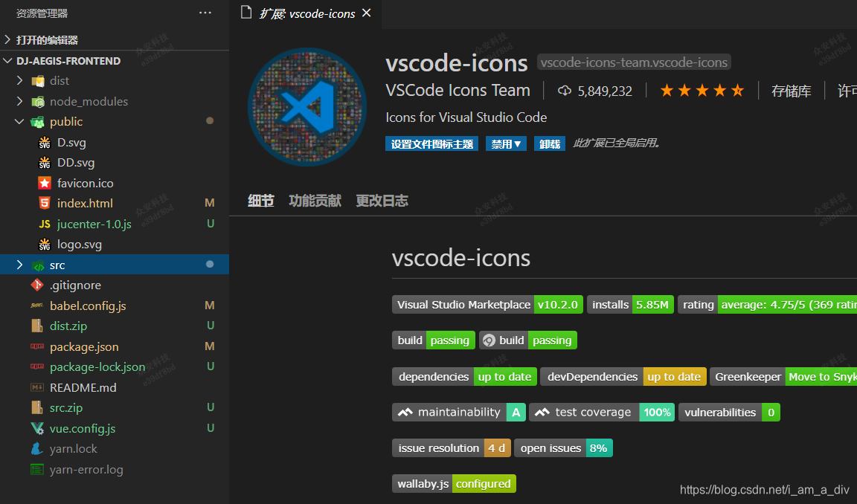Click the git icon of .gitignore
The height and width of the screenshot is (504, 857).
click(37, 285)
